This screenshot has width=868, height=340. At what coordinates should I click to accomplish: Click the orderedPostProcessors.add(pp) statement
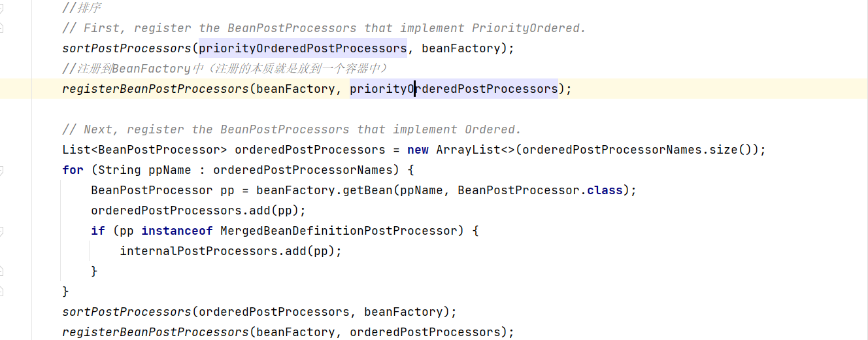[x=198, y=211]
